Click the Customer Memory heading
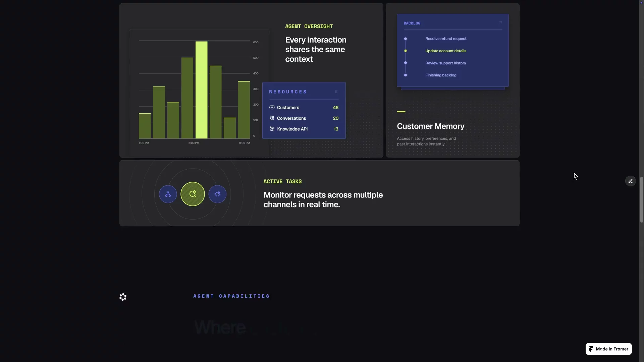644x362 pixels. pos(431,126)
